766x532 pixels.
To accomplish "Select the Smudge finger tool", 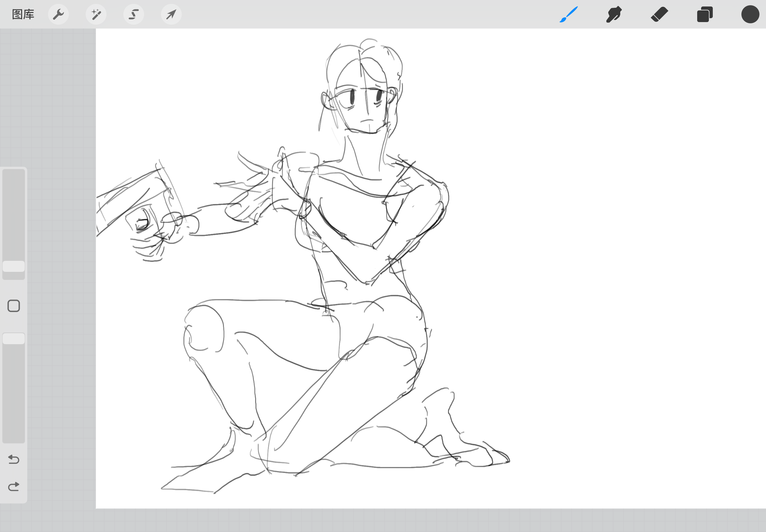I will click(613, 14).
